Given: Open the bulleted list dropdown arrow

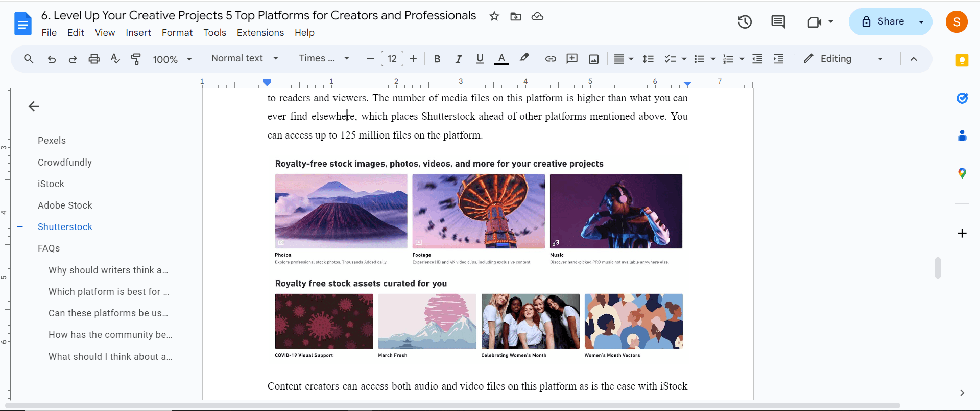Looking at the screenshot, I should click(713, 59).
